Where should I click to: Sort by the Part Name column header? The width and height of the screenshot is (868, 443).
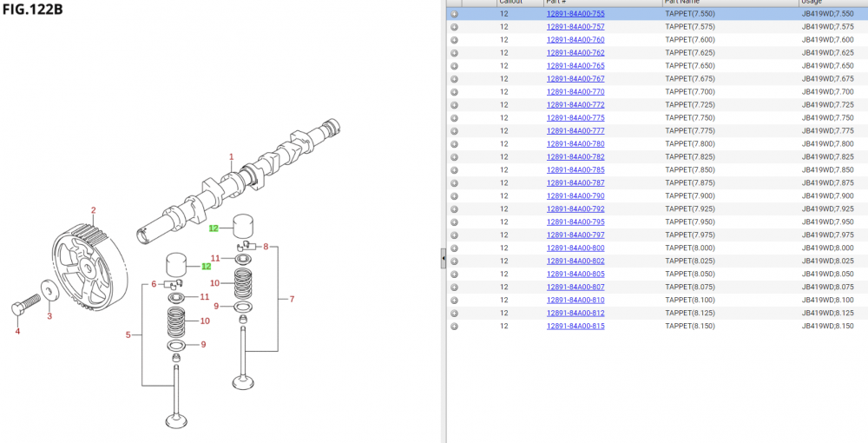click(681, 3)
